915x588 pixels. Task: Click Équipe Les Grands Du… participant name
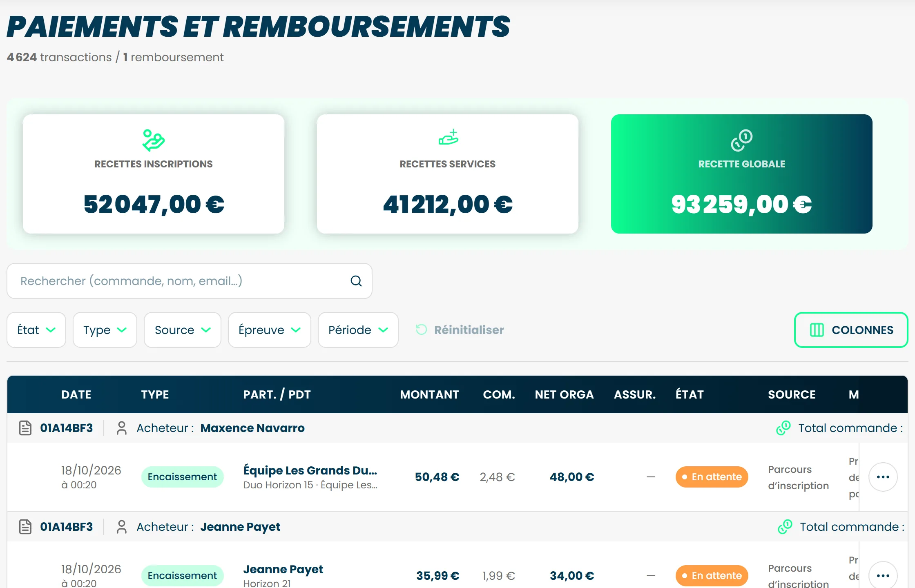tap(310, 470)
